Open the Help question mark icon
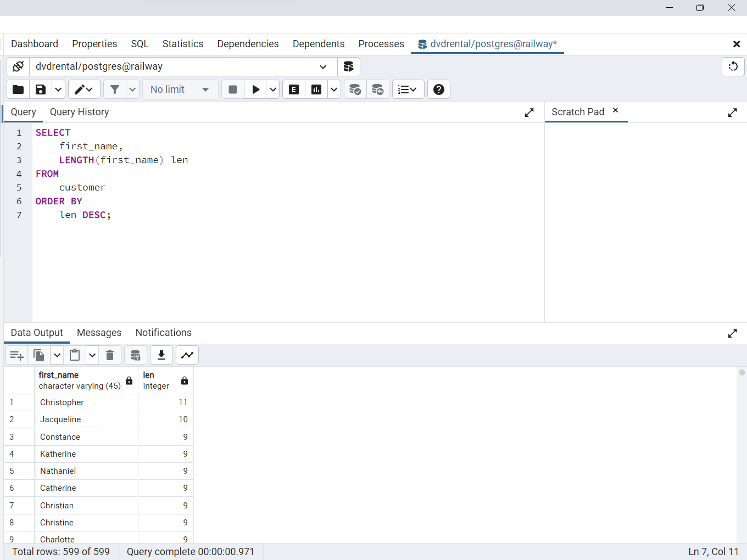747x560 pixels. (439, 89)
